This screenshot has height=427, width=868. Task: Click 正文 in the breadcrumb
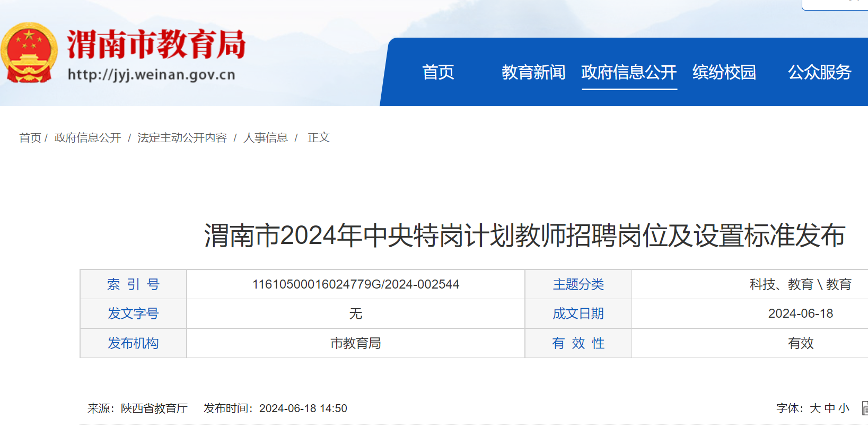coord(319,138)
